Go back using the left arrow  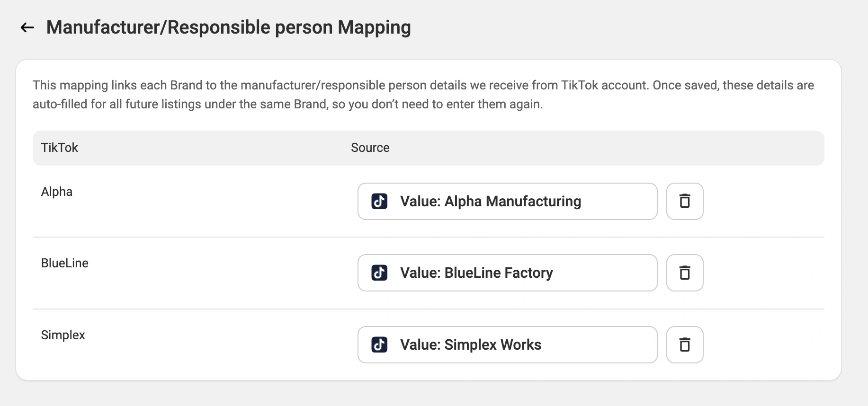click(27, 28)
